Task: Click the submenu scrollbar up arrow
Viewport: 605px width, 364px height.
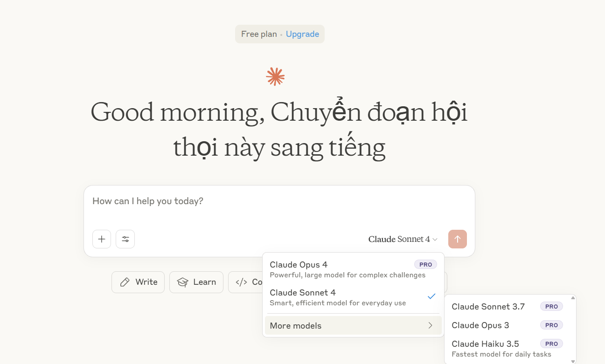Action: click(x=573, y=298)
